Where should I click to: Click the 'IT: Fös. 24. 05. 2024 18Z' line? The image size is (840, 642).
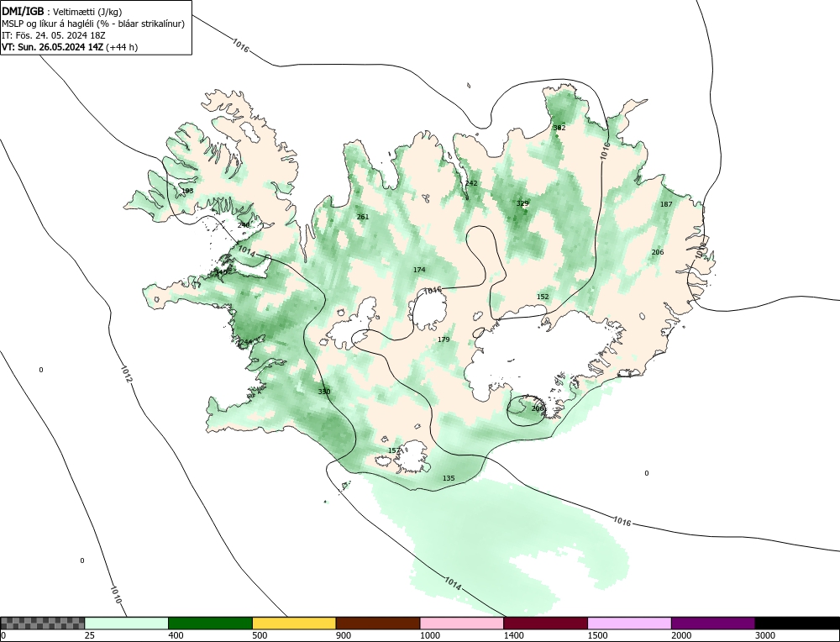coord(54,35)
